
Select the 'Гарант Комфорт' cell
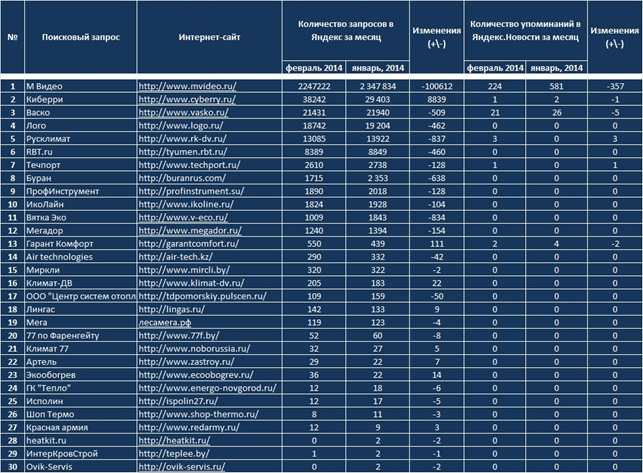pyautogui.click(x=80, y=244)
